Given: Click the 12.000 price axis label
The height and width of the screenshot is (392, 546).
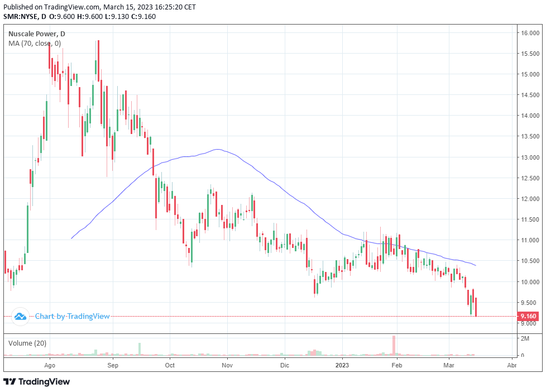Looking at the screenshot, I should pyautogui.click(x=530, y=199).
